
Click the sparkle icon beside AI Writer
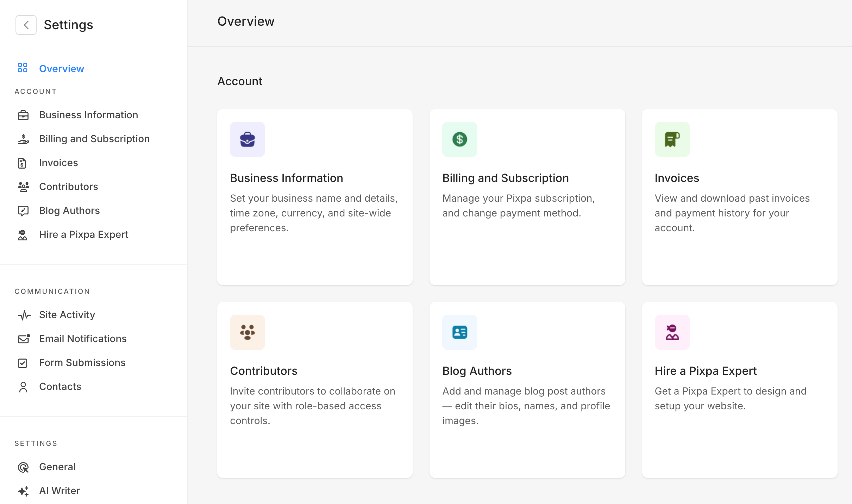point(24,491)
